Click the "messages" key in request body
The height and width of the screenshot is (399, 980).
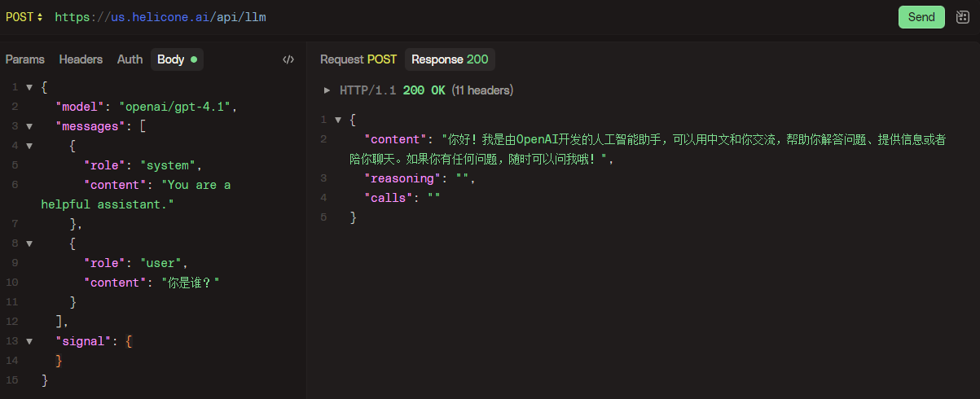tap(90, 126)
